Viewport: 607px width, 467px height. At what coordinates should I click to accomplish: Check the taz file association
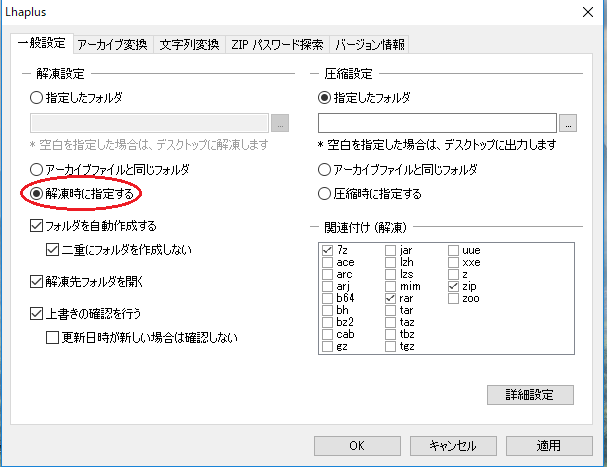[390, 322]
